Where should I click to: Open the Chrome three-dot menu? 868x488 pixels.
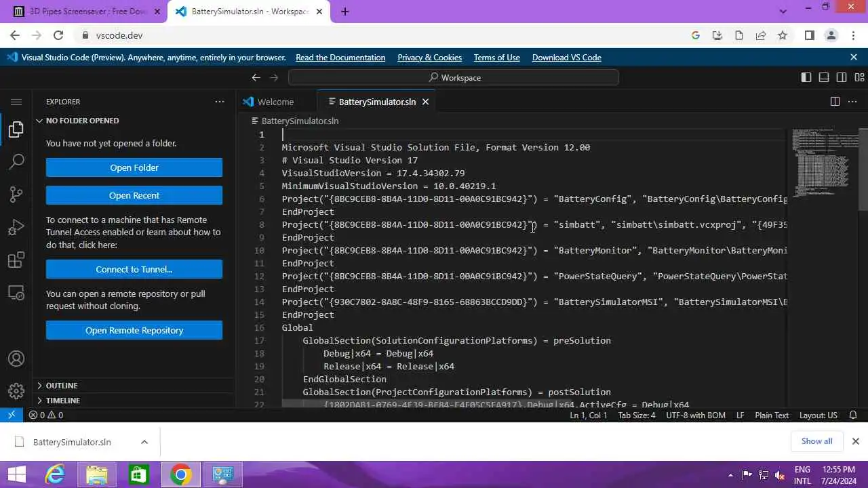(853, 35)
